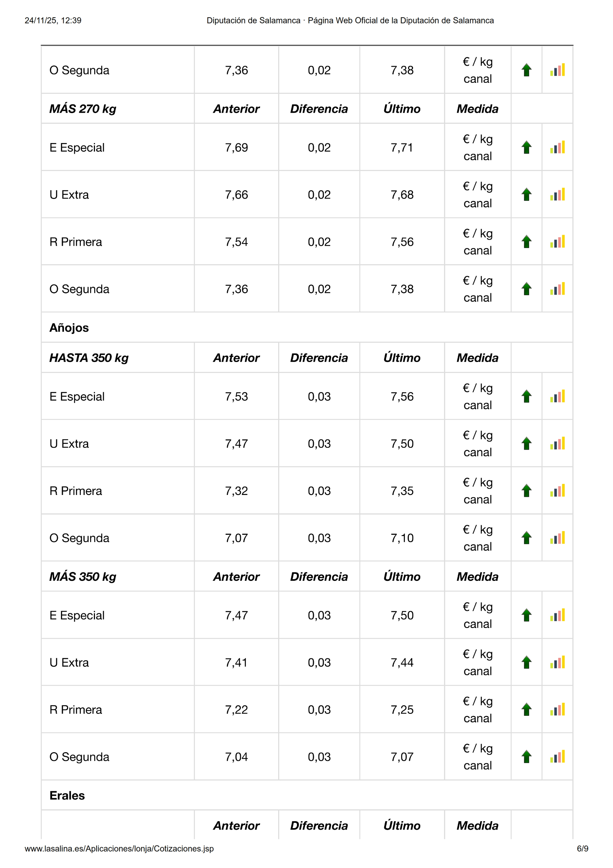Image resolution: width=613 pixels, height=868 pixels.
Task: Click the HASTA 350 kg header cell
Action: tap(89, 358)
